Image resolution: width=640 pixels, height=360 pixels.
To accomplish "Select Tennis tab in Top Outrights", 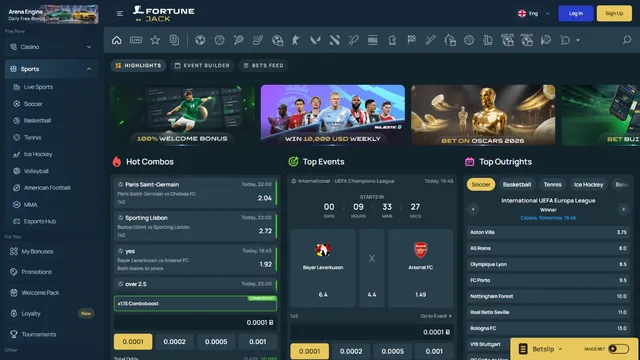I will pyautogui.click(x=552, y=184).
